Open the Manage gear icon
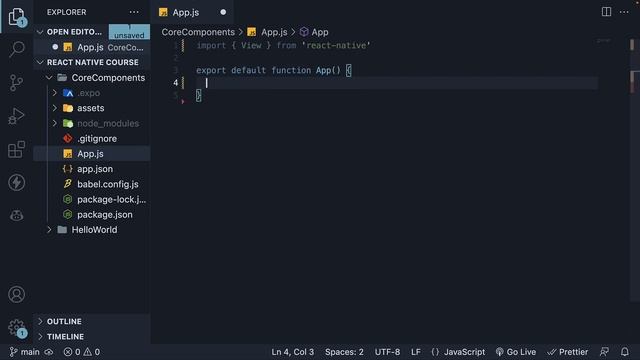Viewport: 640px width, 360px height. point(16,327)
